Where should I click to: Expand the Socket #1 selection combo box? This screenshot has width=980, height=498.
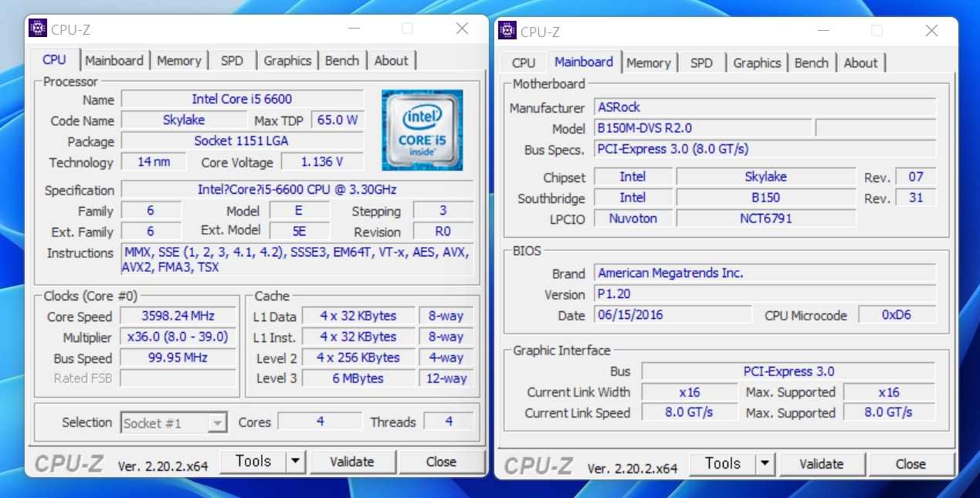[174, 423]
